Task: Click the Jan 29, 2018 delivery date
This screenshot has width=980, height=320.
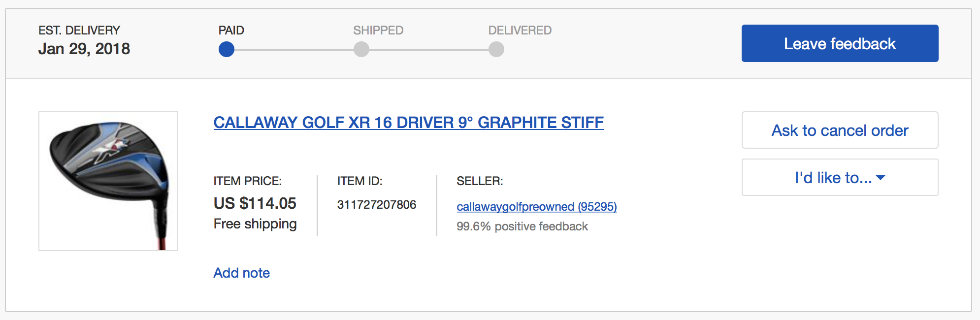Action: point(84,49)
